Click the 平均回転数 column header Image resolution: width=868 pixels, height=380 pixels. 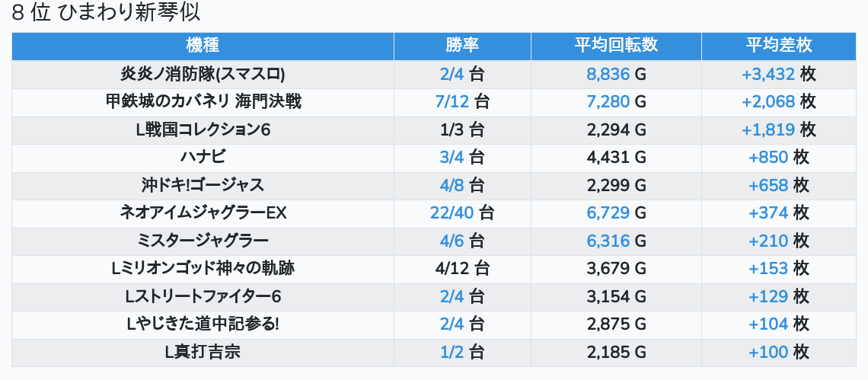pos(616,46)
